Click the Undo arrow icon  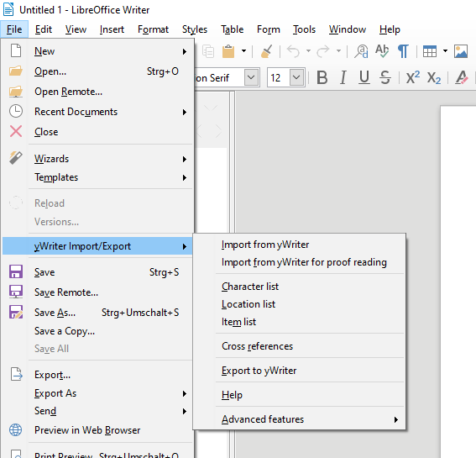pos(293,51)
